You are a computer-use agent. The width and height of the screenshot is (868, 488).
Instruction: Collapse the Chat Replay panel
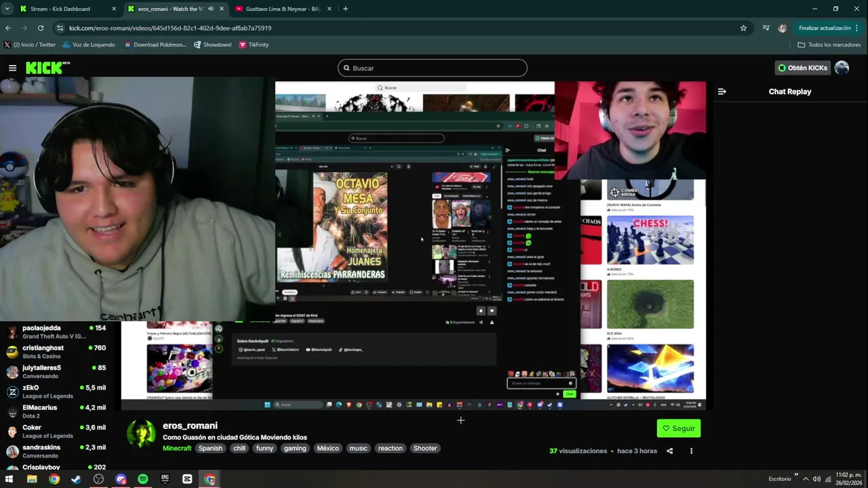tap(722, 91)
